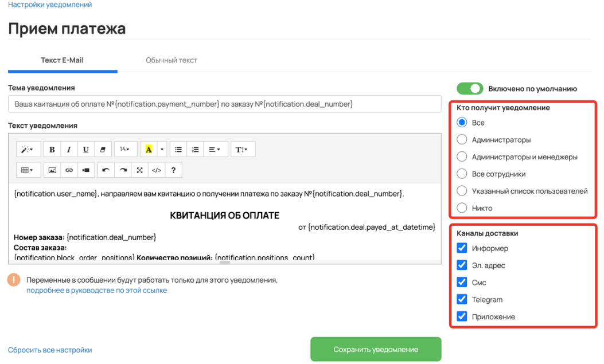This screenshot has height=364, width=604.
Task: Click the Кто получит уведомление heading
Action: pos(503,108)
